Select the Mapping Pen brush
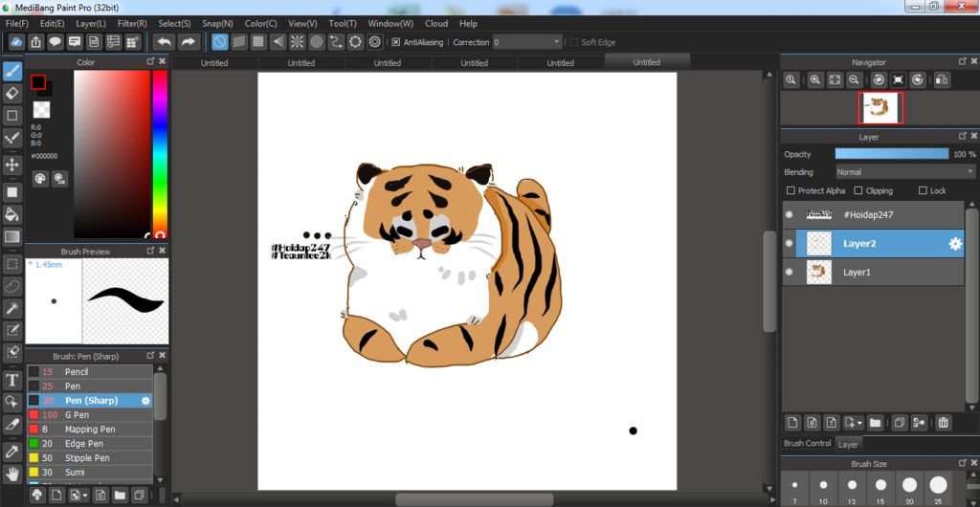This screenshot has height=507, width=980. [89, 429]
